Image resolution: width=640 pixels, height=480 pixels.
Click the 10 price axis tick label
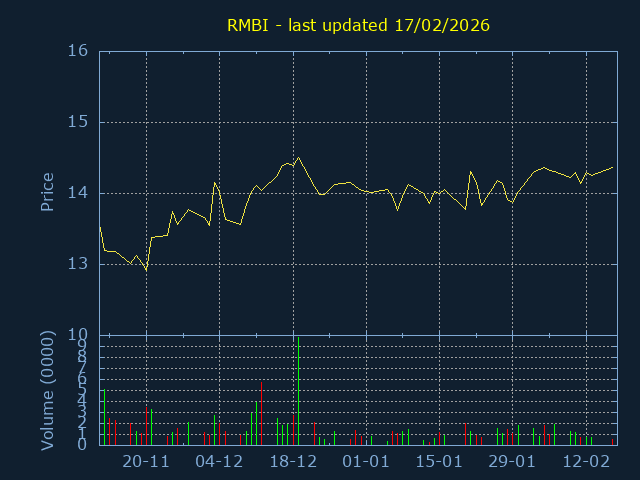pyautogui.click(x=78, y=335)
